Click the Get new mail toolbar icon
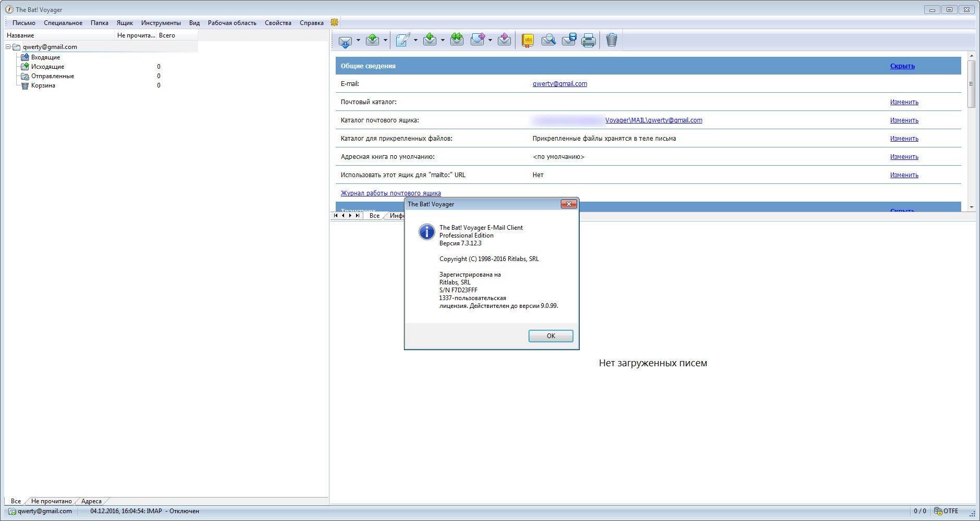 coord(345,41)
